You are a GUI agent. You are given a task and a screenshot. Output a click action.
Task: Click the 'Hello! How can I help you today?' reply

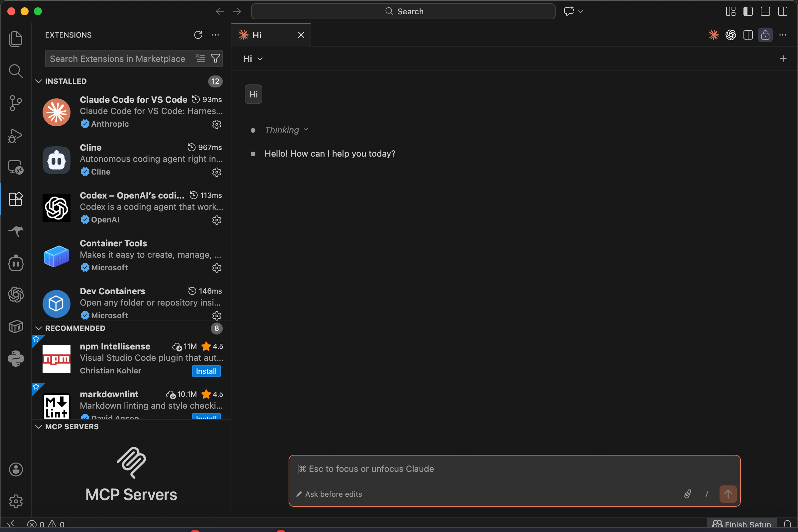pyautogui.click(x=330, y=154)
